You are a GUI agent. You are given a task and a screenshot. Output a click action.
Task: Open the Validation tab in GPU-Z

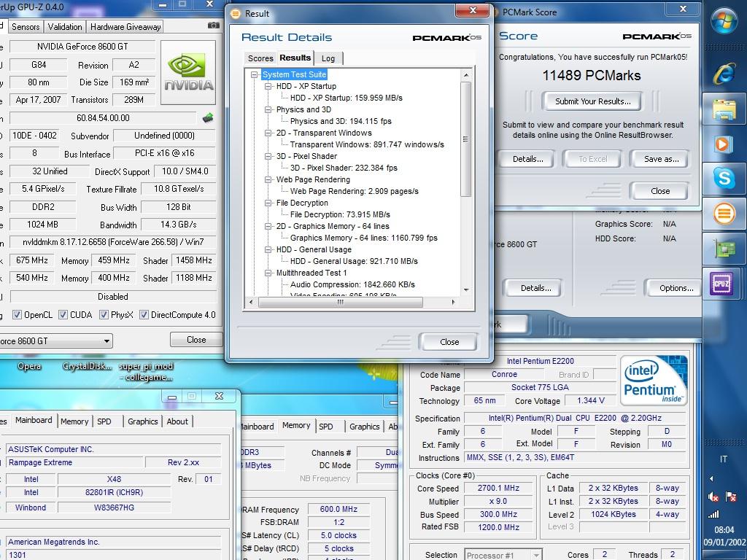click(65, 27)
